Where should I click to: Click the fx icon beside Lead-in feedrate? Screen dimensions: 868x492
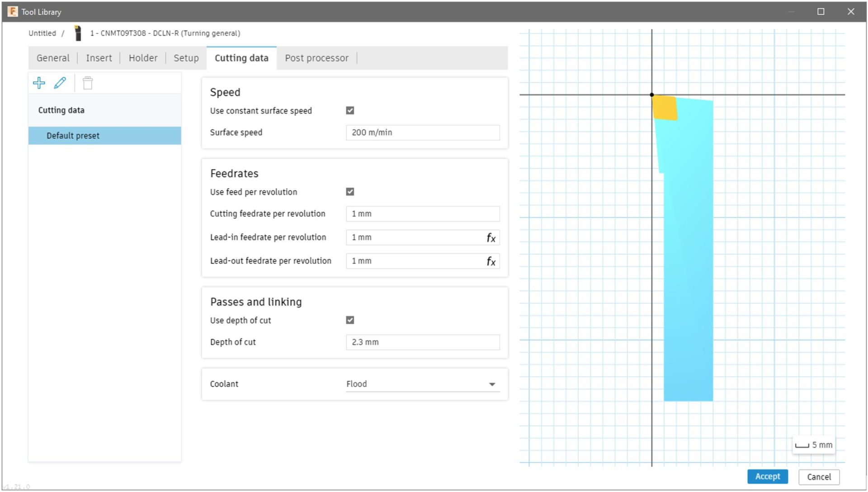coord(491,238)
